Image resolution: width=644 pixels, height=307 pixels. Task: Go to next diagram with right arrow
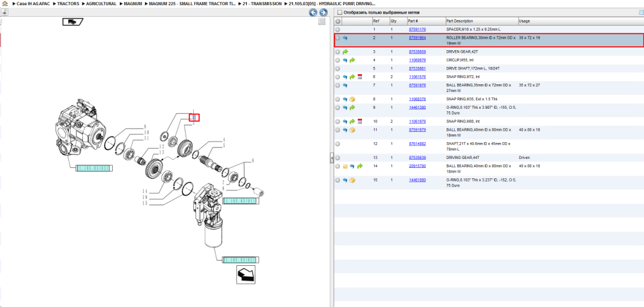[x=323, y=12]
